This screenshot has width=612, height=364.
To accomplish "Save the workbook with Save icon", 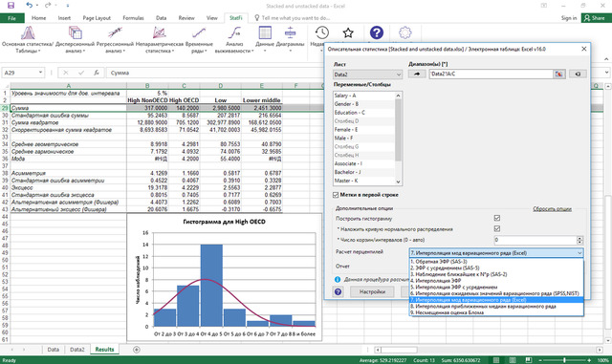I will pyautogui.click(x=11, y=5).
